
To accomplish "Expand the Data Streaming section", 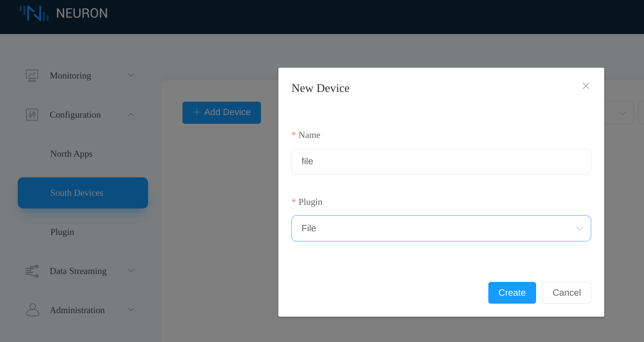I will [131, 271].
